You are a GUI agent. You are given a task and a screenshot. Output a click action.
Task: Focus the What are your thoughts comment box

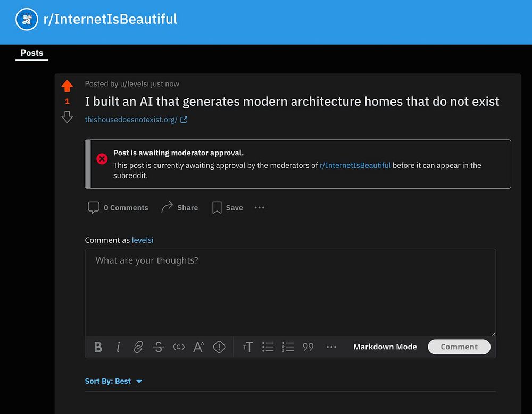pyautogui.click(x=290, y=292)
